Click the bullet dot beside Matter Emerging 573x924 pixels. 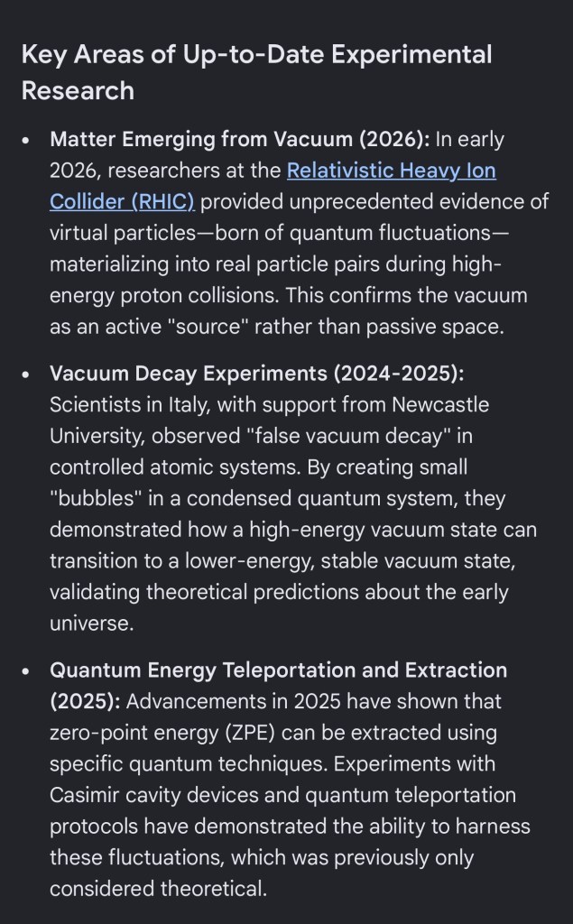click(x=26, y=141)
